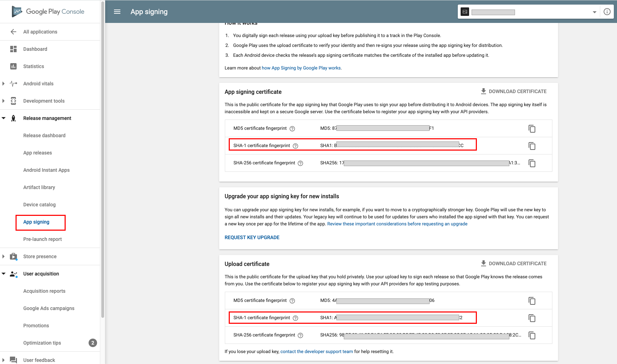The image size is (617, 364).
Task: Click the Dashboard grid icon
Action: 13,49
